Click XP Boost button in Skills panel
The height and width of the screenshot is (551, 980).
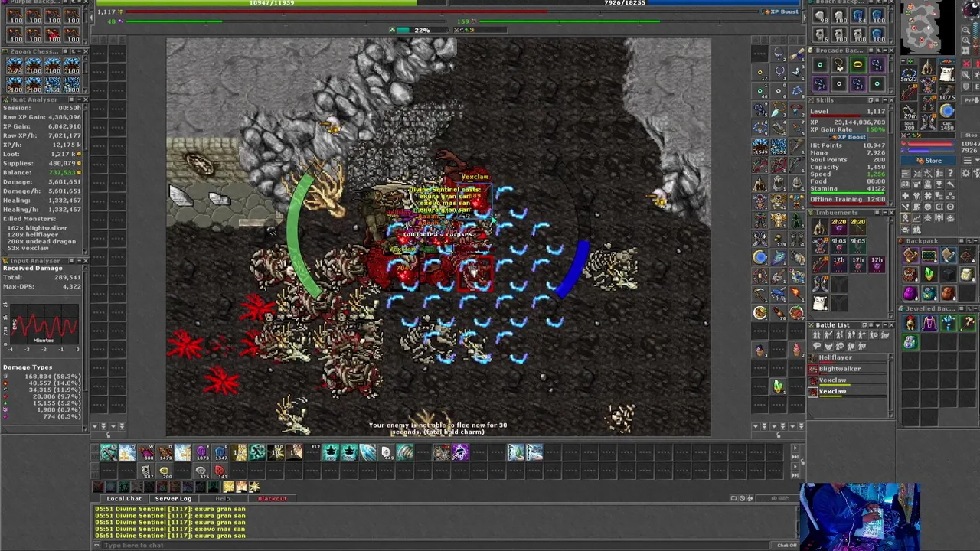pyautogui.click(x=848, y=137)
